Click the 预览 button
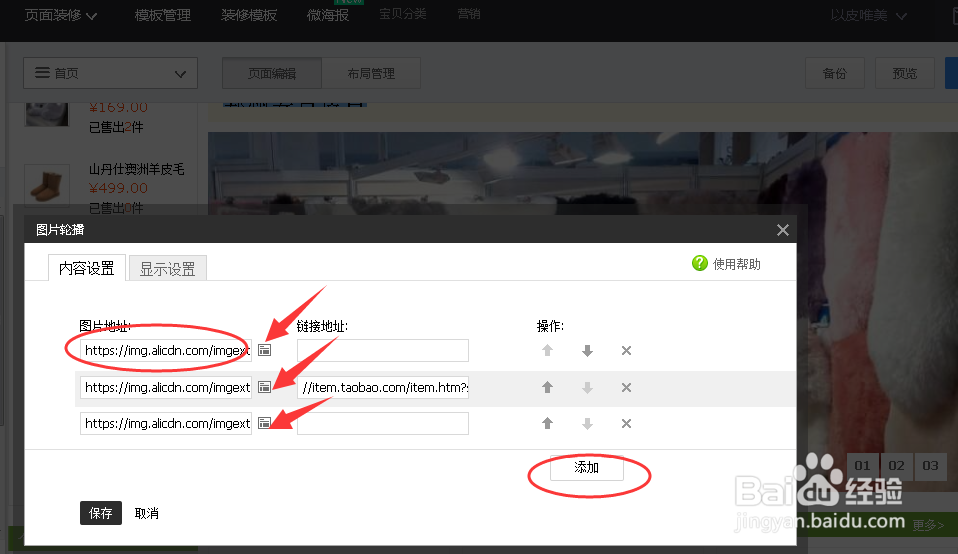The height and width of the screenshot is (554, 958). (x=905, y=73)
